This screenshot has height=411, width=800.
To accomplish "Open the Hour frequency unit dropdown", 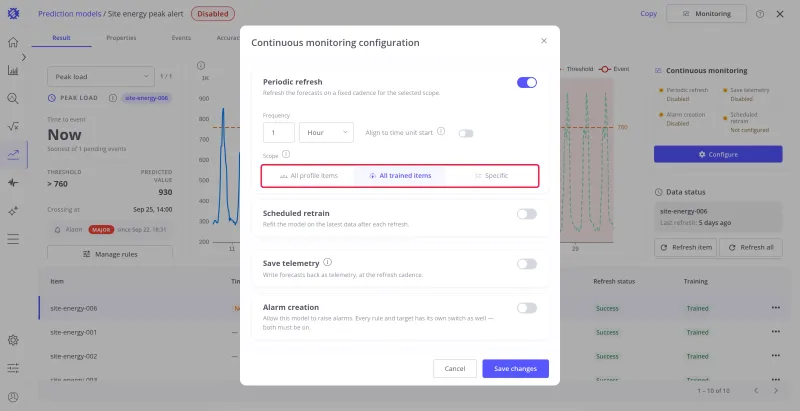I will pyautogui.click(x=327, y=133).
